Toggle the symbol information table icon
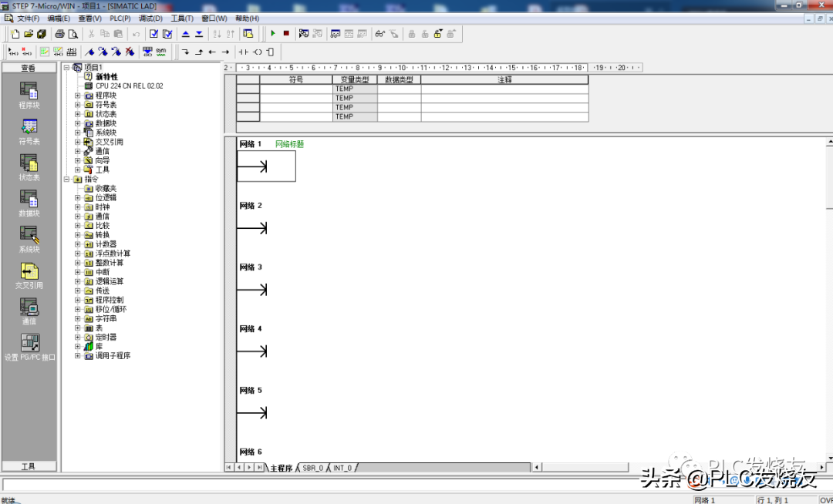This screenshot has height=504, width=833. tap(71, 52)
